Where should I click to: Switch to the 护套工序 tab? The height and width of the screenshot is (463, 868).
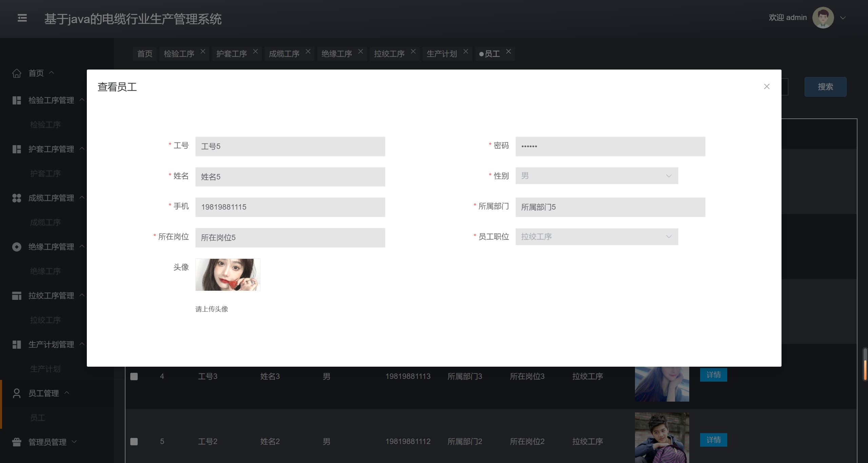tap(232, 54)
